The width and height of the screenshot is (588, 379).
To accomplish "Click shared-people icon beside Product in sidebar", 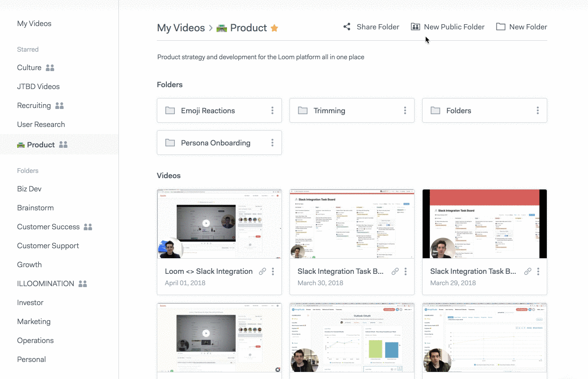I will pyautogui.click(x=63, y=145).
